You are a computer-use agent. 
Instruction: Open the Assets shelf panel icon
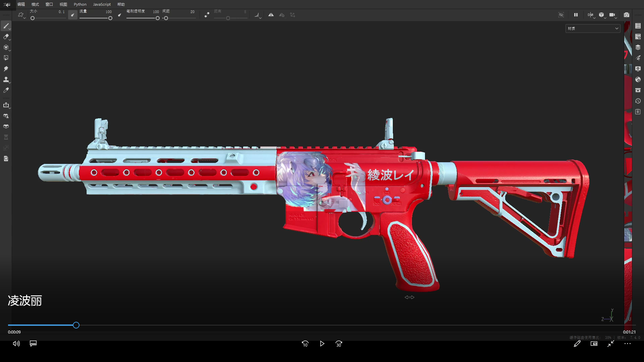click(638, 90)
